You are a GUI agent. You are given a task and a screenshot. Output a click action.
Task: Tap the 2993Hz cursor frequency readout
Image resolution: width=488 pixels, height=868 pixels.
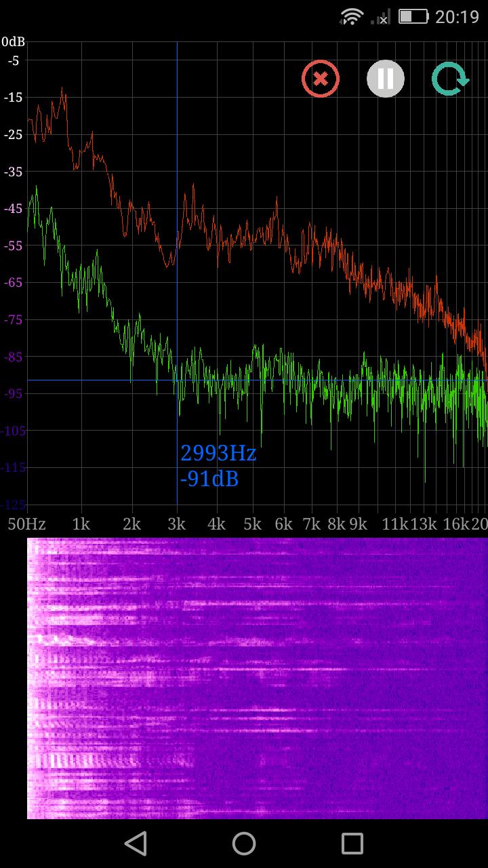(218, 453)
